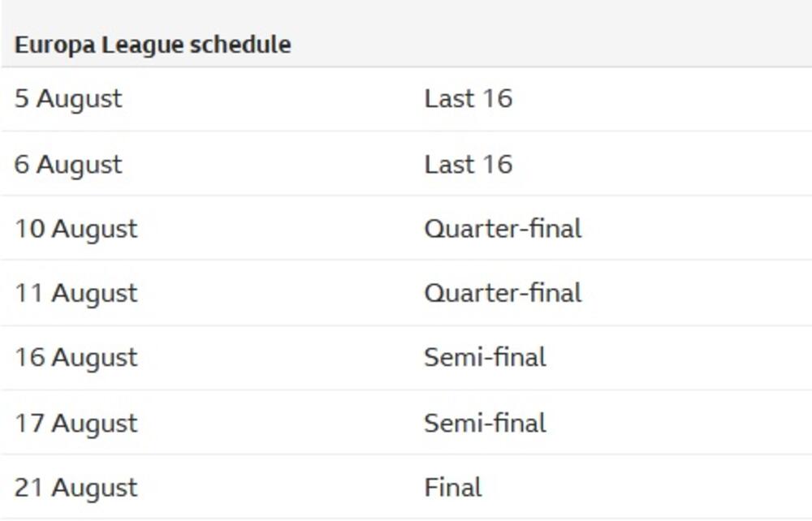Select the 5 August date cell
Image resolution: width=812 pixels, height=521 pixels.
point(68,99)
